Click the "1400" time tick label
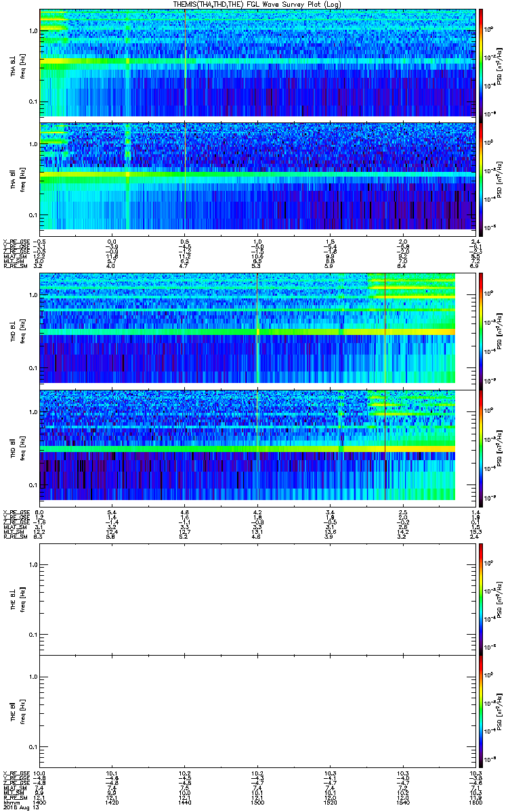Image resolution: width=508 pixels, height=812 pixels. (39, 802)
